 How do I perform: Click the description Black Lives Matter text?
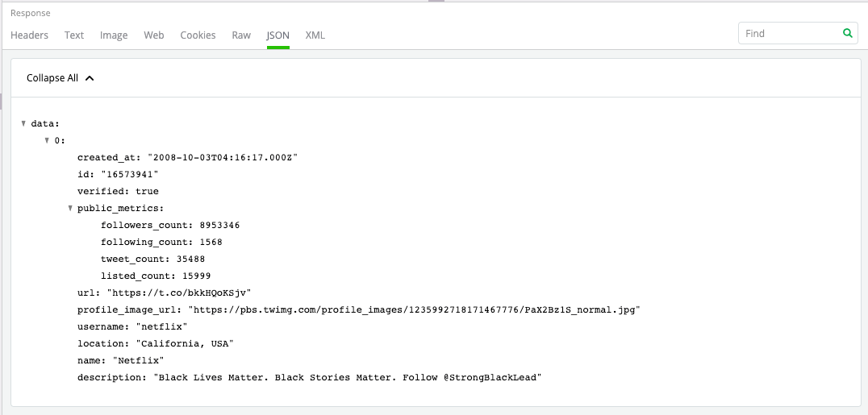tap(348, 377)
